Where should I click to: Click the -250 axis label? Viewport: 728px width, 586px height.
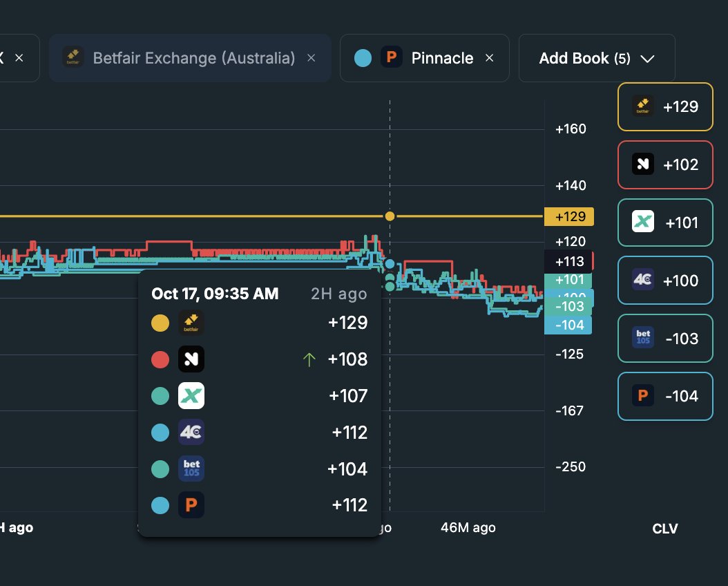click(x=571, y=466)
